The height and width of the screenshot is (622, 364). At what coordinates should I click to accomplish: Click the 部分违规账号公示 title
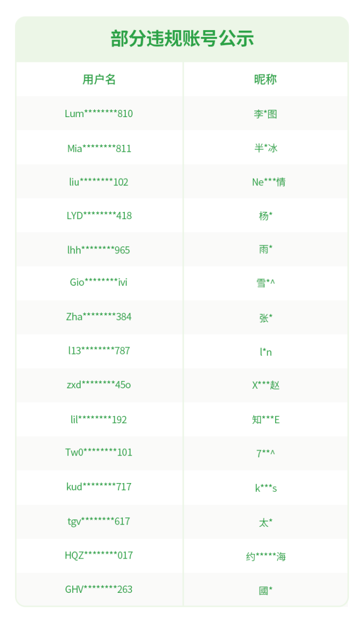182,39
